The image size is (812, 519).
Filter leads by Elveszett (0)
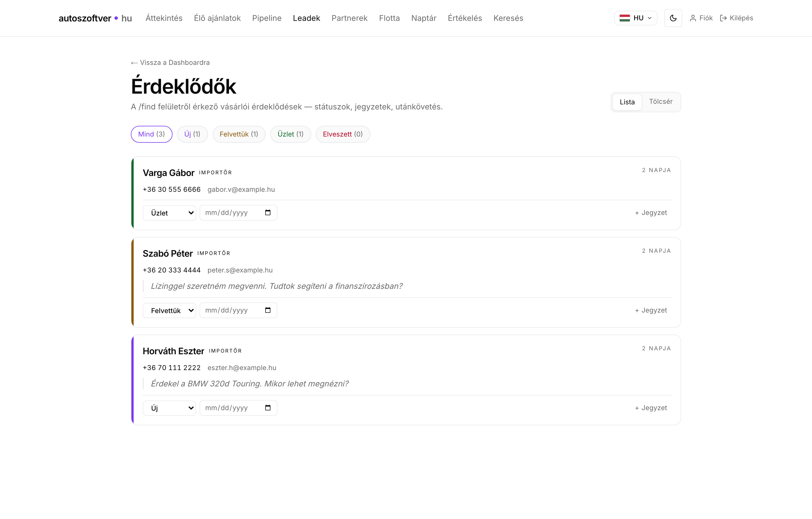click(x=343, y=134)
